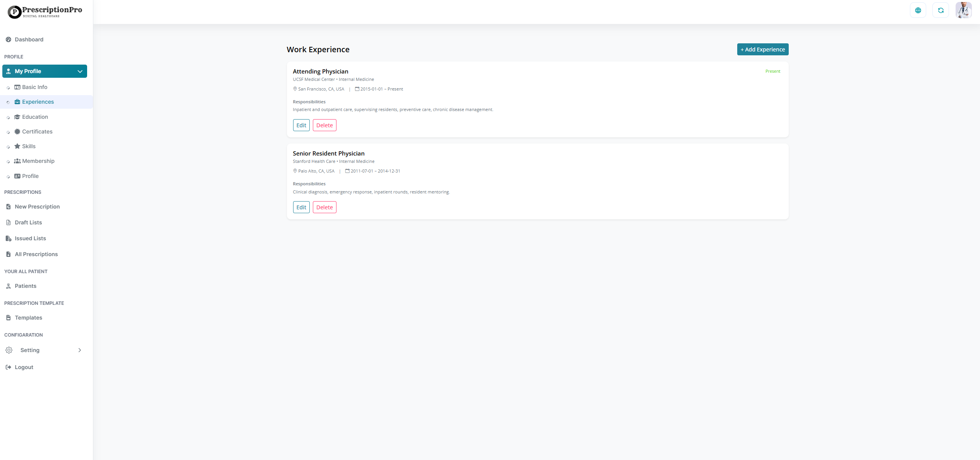Open the user avatar thumbnail
The image size is (980, 460).
click(x=963, y=10)
